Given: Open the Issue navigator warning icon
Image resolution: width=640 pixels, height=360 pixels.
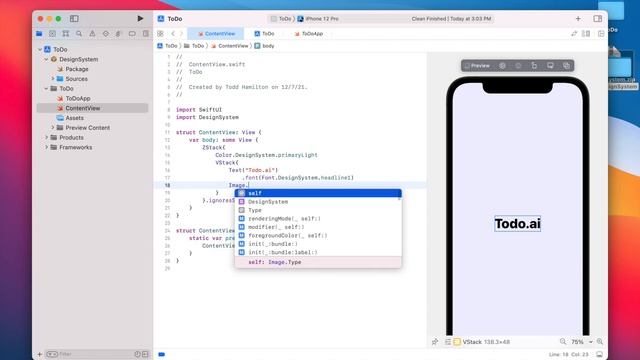Looking at the screenshot, I should coord(92,33).
